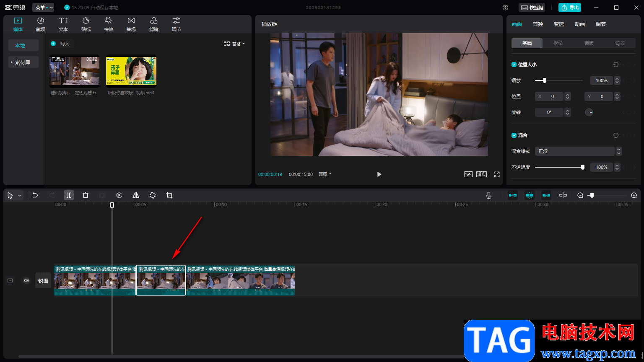Open the 文本 text tab

click(63, 24)
